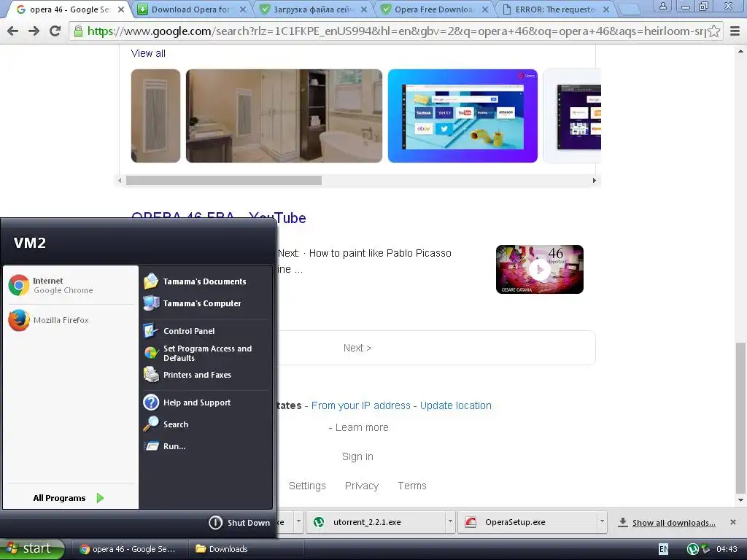The image size is (747, 560).
Task: Close the ERROR tab
Action: click(x=606, y=9)
